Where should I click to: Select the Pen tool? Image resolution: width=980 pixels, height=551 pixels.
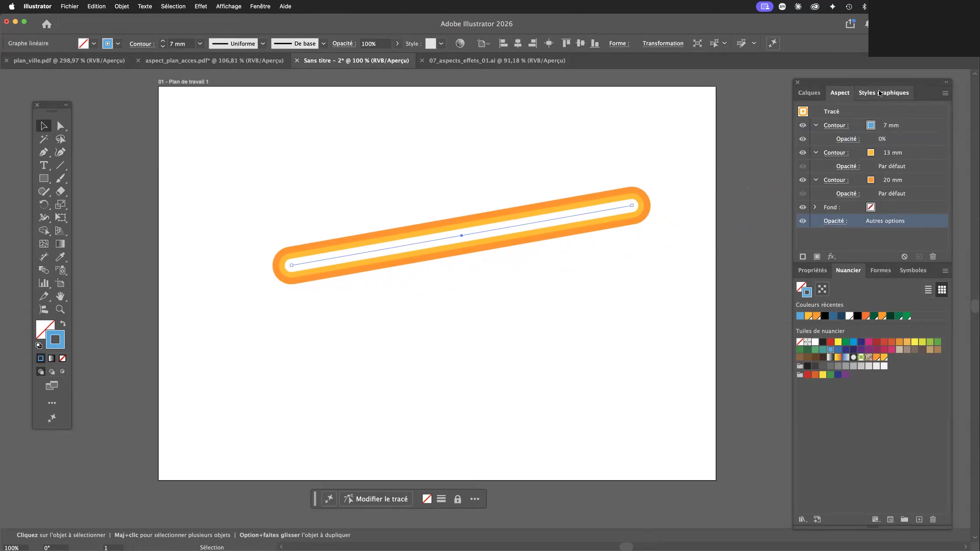pyautogui.click(x=43, y=152)
